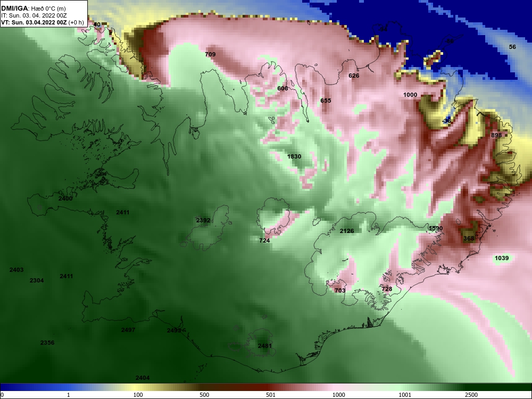This screenshot has height=399, width=532.
Task: Click the map value 2356
Action: tap(47, 343)
